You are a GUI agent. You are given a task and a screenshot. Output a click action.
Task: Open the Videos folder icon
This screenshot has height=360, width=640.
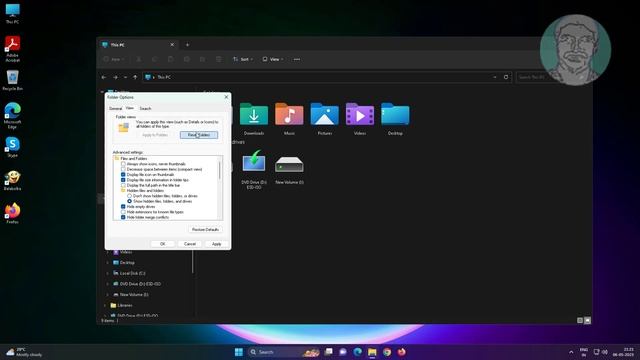click(x=360, y=114)
